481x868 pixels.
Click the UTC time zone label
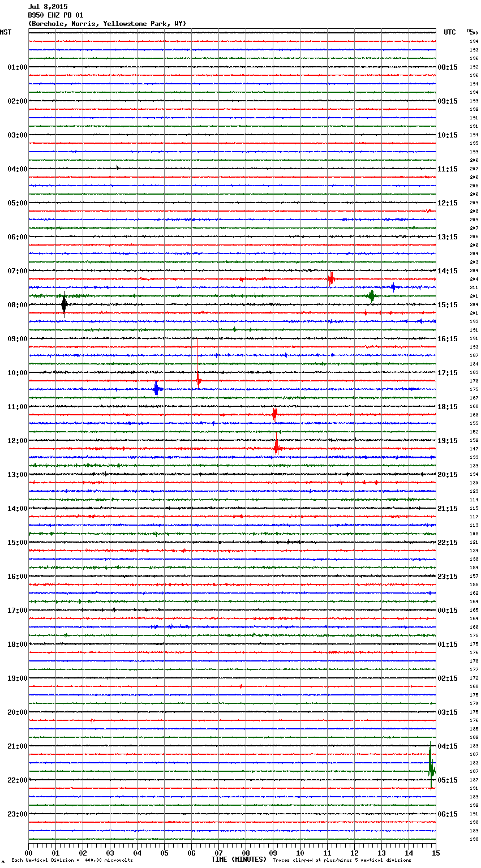click(x=450, y=32)
